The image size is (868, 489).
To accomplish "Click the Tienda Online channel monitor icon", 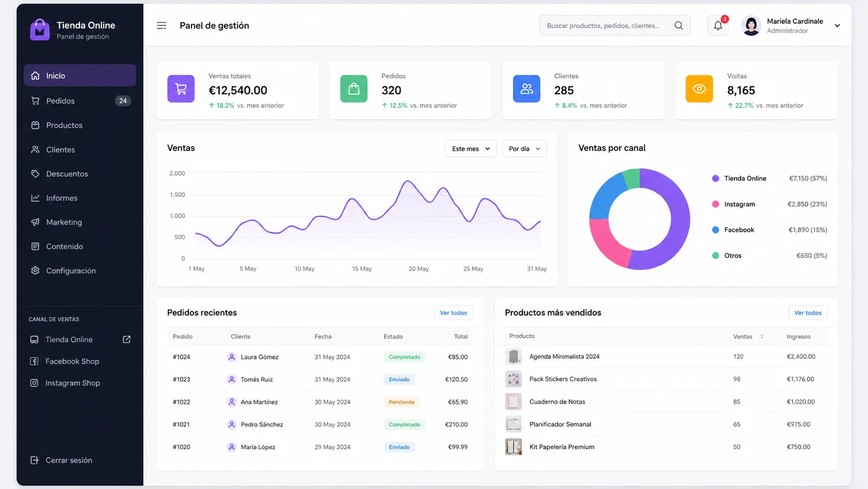I will [34, 339].
